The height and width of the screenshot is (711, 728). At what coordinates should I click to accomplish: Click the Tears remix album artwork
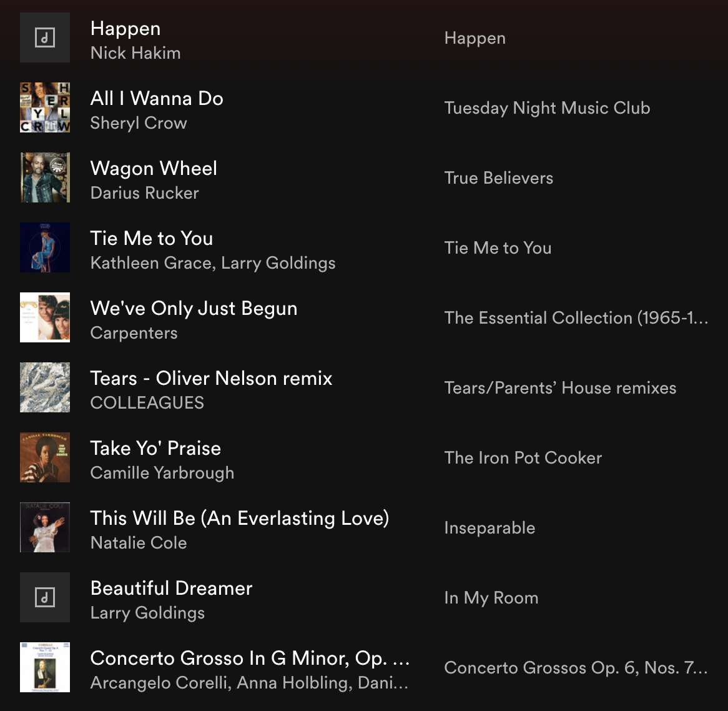45,387
